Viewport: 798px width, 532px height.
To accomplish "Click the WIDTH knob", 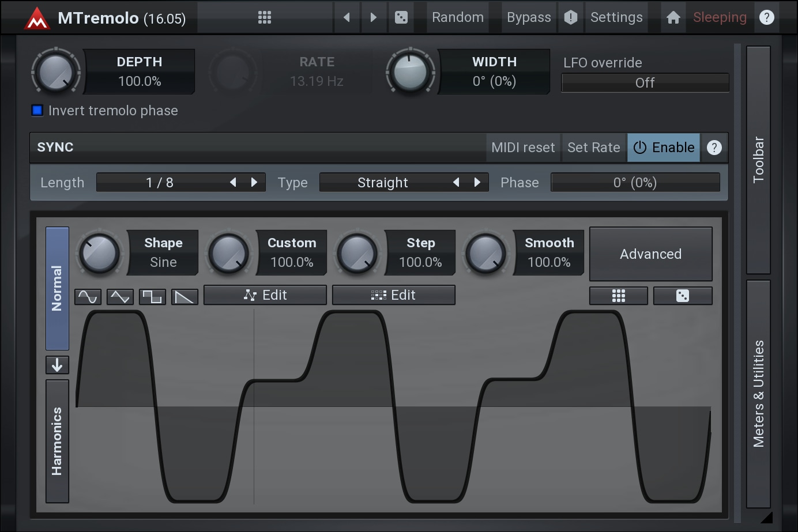I will click(x=411, y=72).
